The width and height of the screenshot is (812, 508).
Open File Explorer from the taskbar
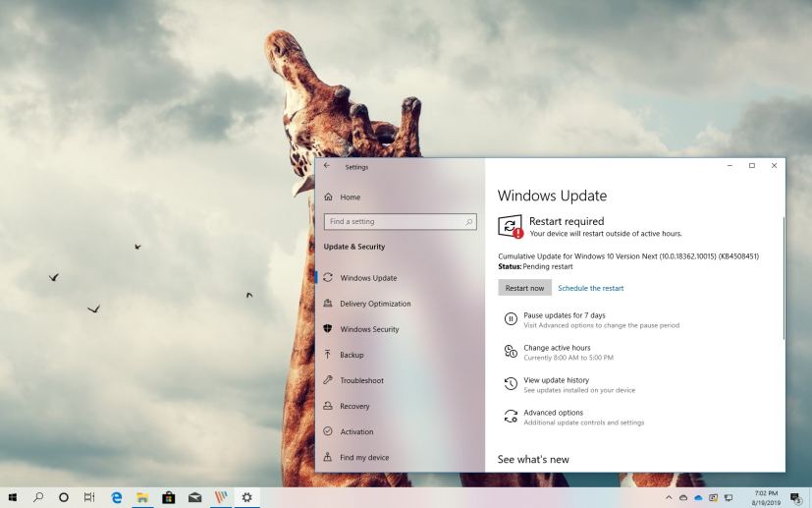[x=142, y=497]
